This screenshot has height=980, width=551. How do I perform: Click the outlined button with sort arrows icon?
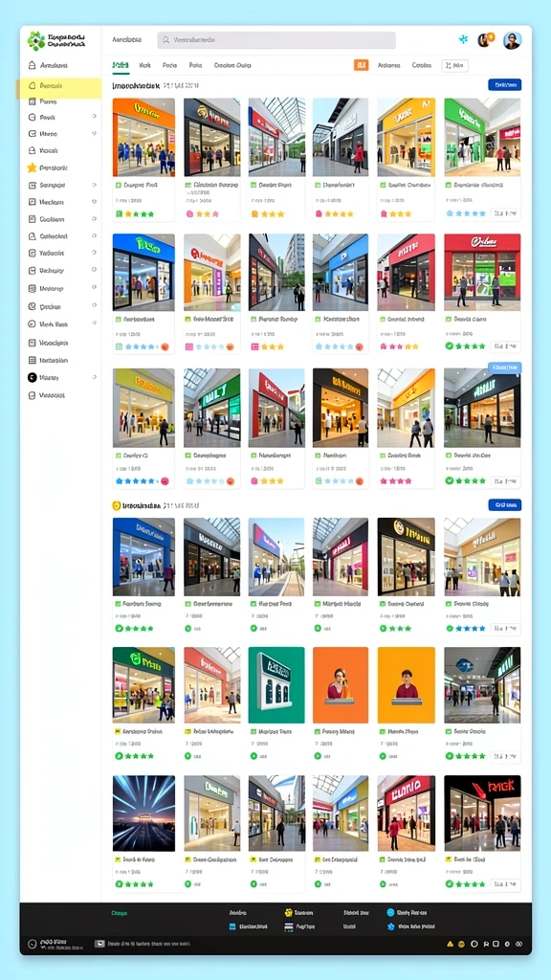point(454,65)
